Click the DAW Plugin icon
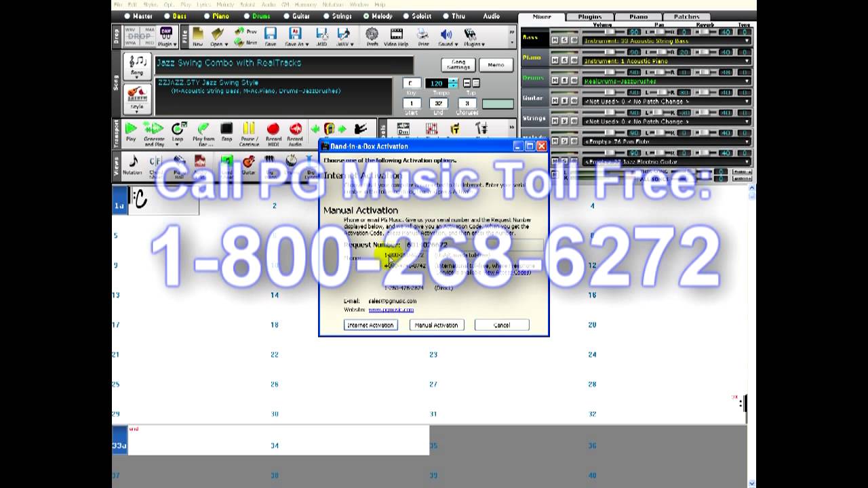Viewport: 868px width, 488px height. click(x=166, y=37)
